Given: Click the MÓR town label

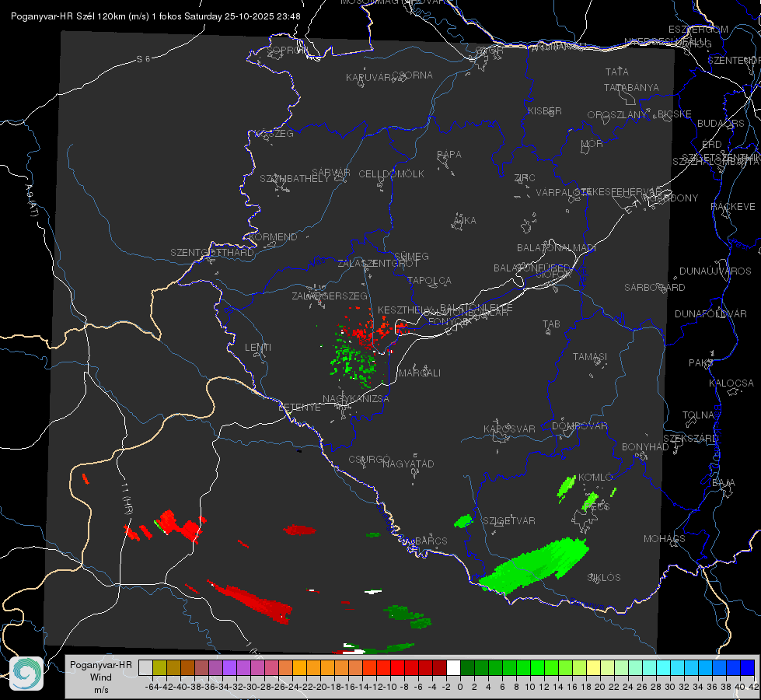Looking at the screenshot, I should (x=592, y=144).
